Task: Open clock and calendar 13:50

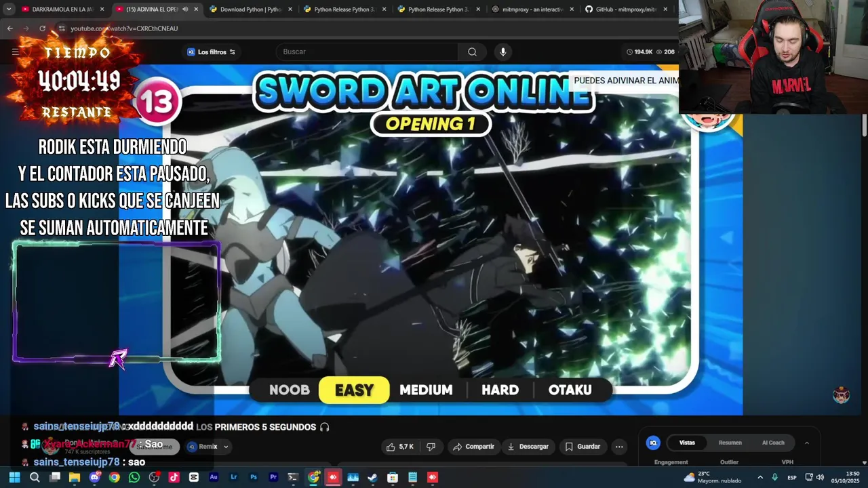Action: pos(844,477)
